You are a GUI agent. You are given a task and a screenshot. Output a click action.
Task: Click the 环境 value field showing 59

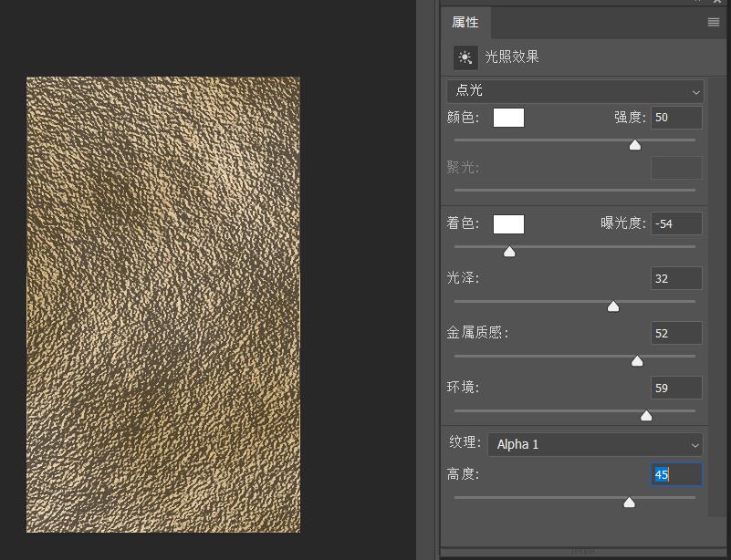point(676,388)
